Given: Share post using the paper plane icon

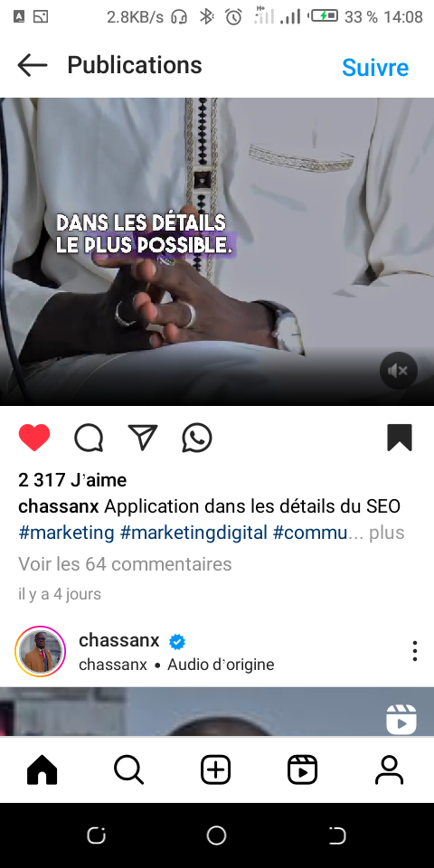Looking at the screenshot, I should [x=143, y=438].
